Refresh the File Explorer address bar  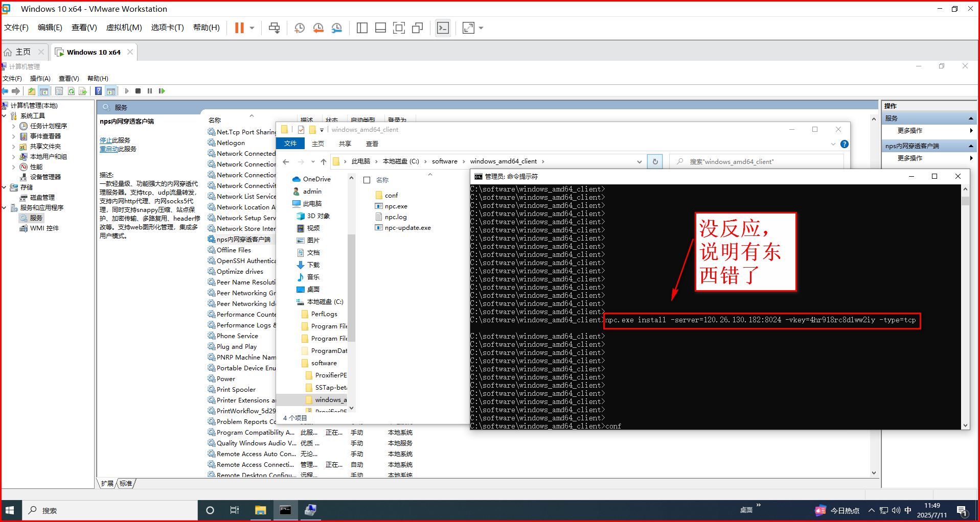tap(655, 161)
